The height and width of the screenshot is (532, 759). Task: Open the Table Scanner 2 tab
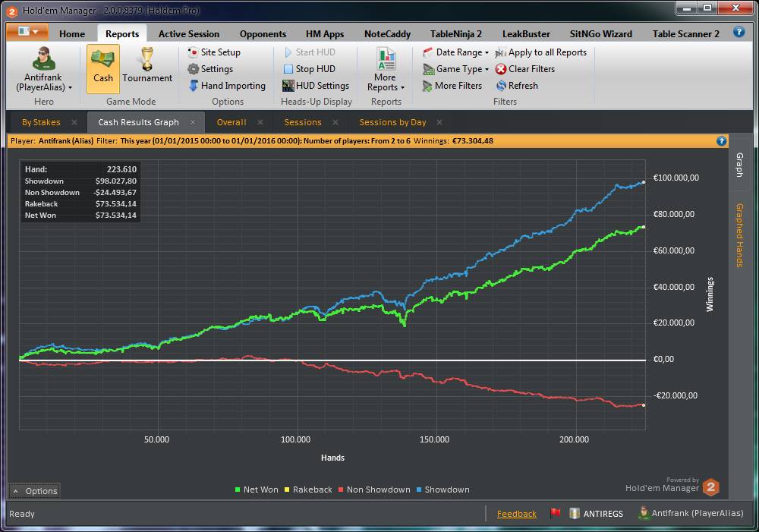click(x=686, y=34)
